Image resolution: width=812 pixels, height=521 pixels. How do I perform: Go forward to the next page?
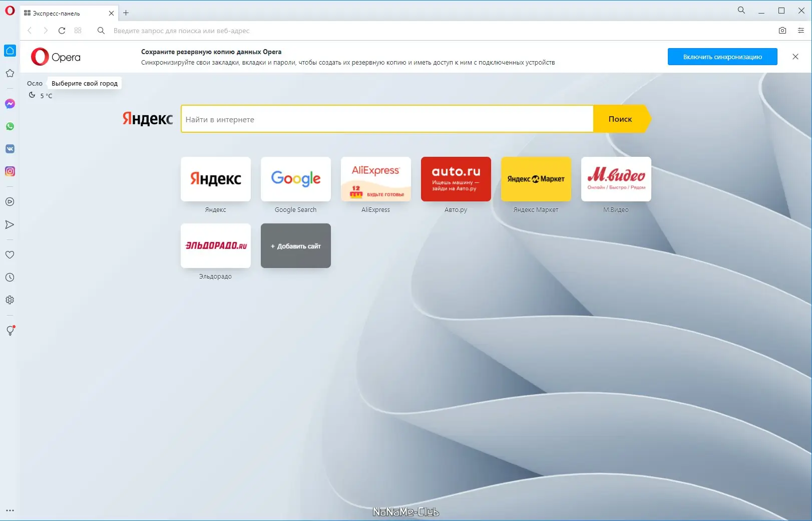click(46, 31)
